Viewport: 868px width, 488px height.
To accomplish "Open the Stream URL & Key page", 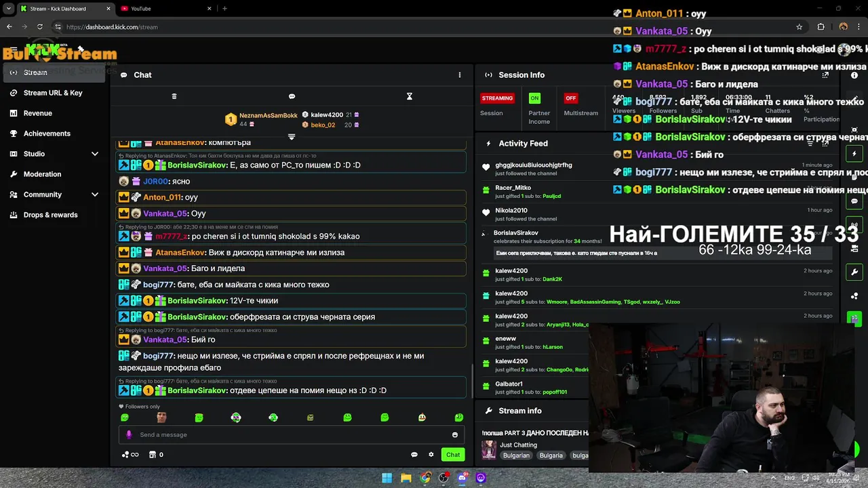I will pos(53,93).
